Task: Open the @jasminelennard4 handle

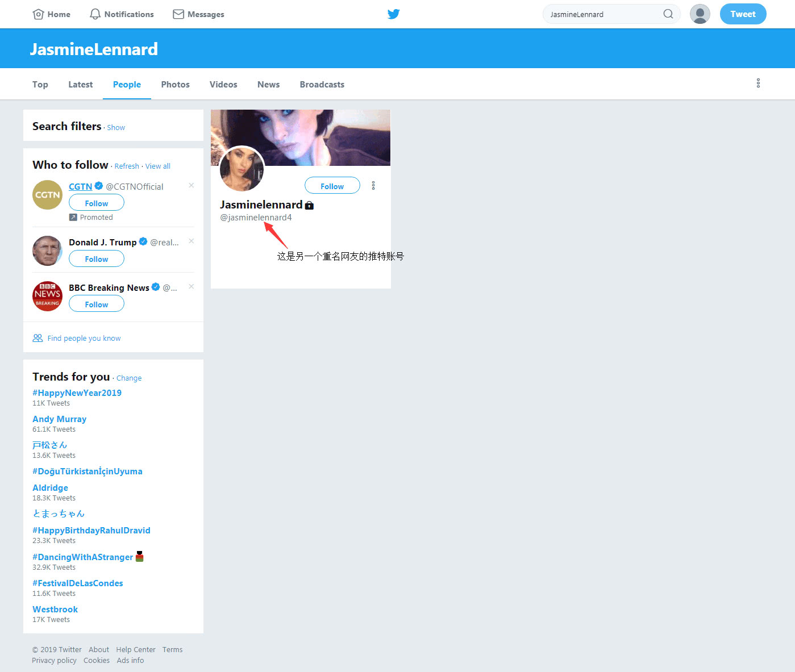Action: coord(256,218)
